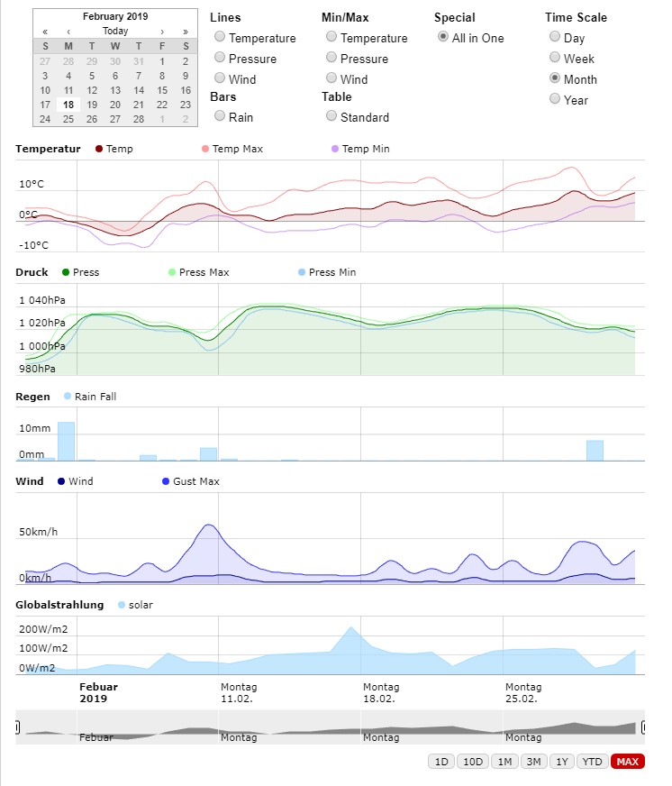672x786 pixels.
Task: Grab the left handle of range scrollbar
Action: [17, 727]
